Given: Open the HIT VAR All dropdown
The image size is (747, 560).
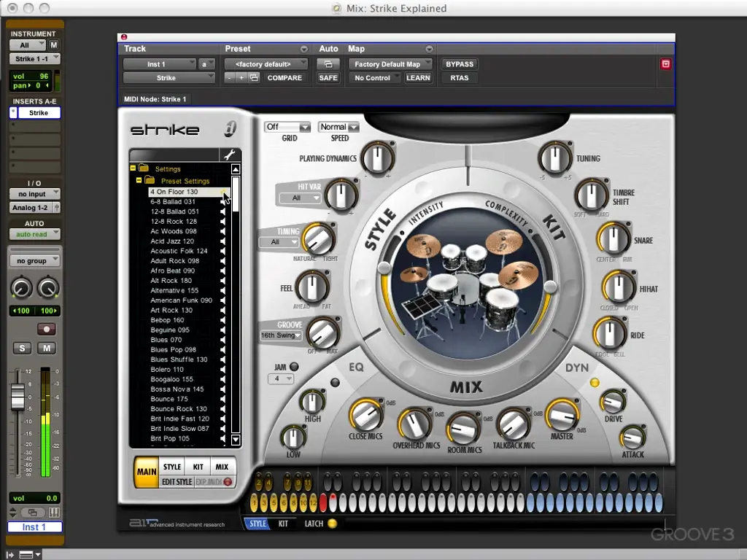Looking at the screenshot, I should tap(300, 198).
